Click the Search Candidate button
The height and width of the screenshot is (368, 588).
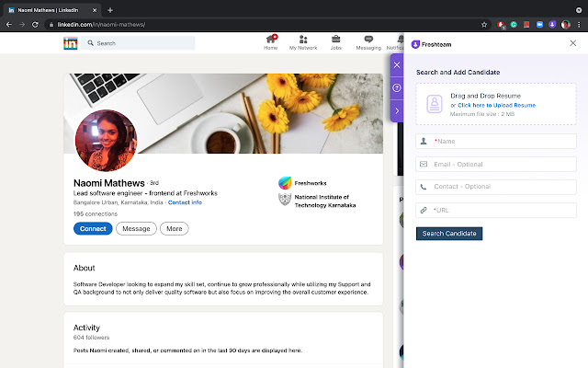pos(449,234)
